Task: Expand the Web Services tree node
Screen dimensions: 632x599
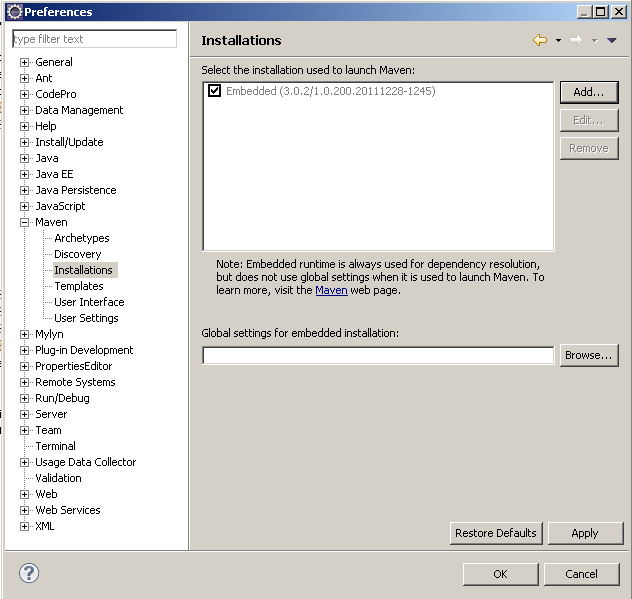Action: click(x=25, y=510)
